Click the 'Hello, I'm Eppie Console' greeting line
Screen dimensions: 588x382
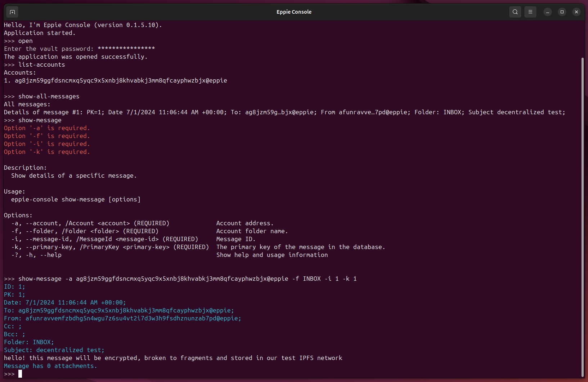coord(83,25)
